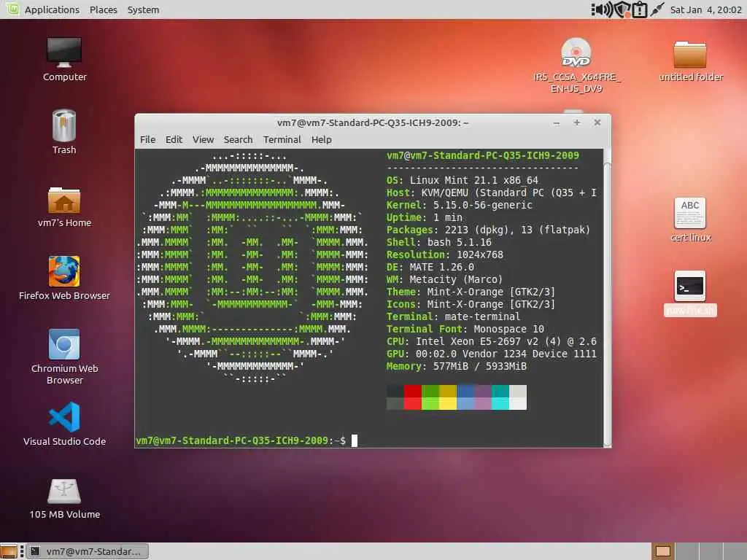Click the bright yellow color block in terminal
The width and height of the screenshot is (747, 560).
pyautogui.click(x=448, y=403)
